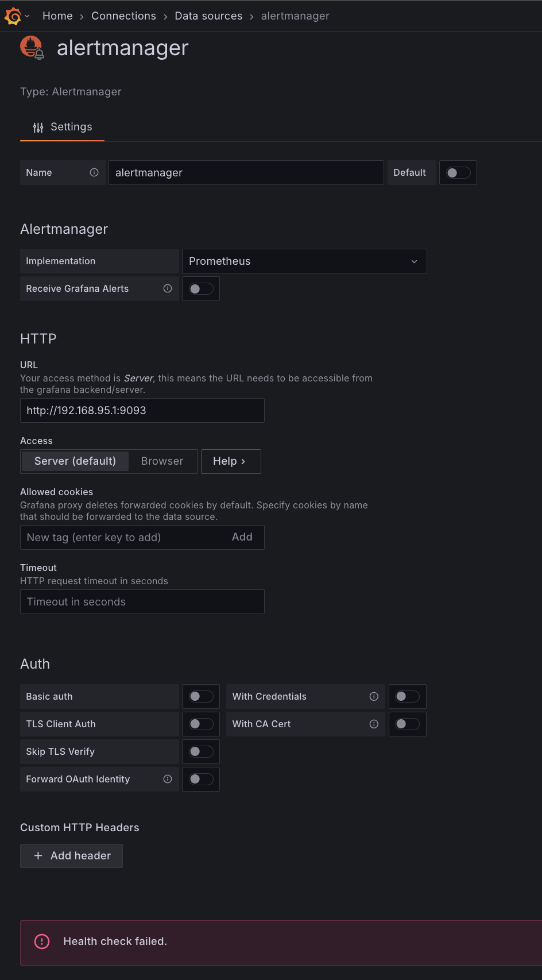542x980 pixels.
Task: Click the Name field info icon
Action: point(94,172)
